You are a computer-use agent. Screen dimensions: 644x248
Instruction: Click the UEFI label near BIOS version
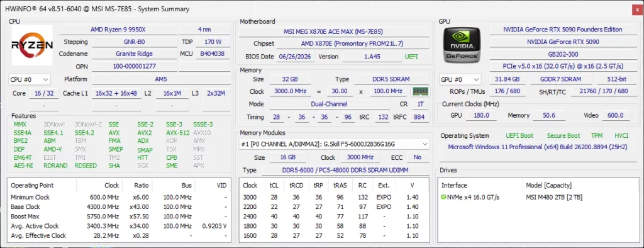[411, 57]
